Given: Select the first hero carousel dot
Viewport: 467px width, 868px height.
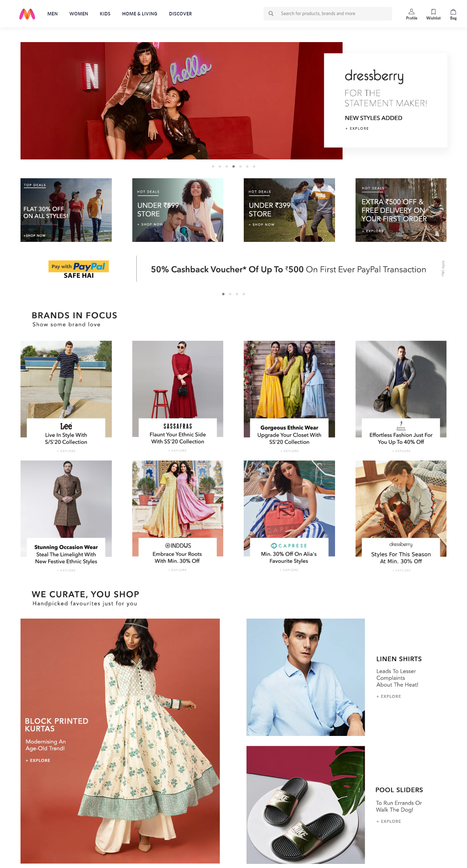Looking at the screenshot, I should click(213, 166).
